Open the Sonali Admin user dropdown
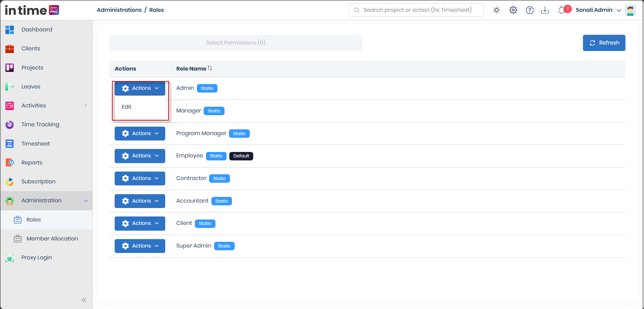The height and width of the screenshot is (309, 644). click(598, 10)
